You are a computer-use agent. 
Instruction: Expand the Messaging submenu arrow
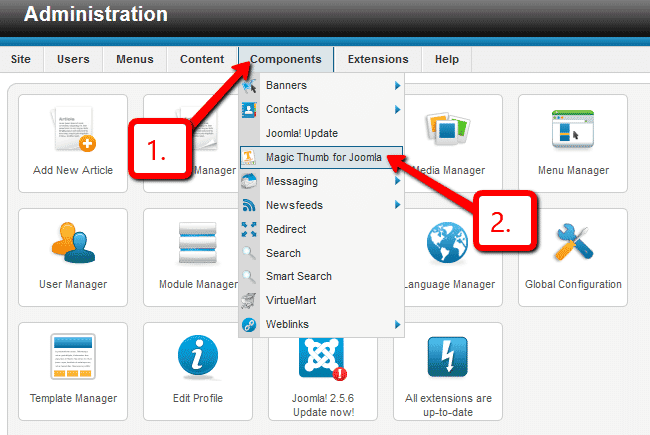[397, 181]
